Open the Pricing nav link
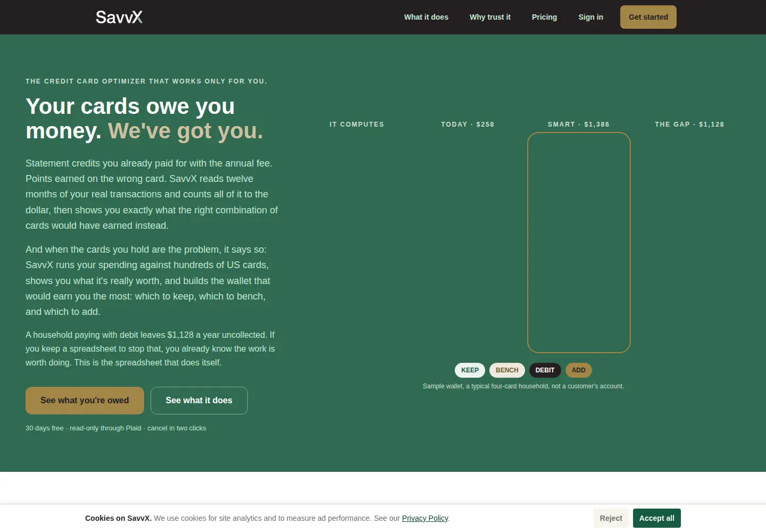Image resolution: width=766 pixels, height=532 pixels. 544,17
